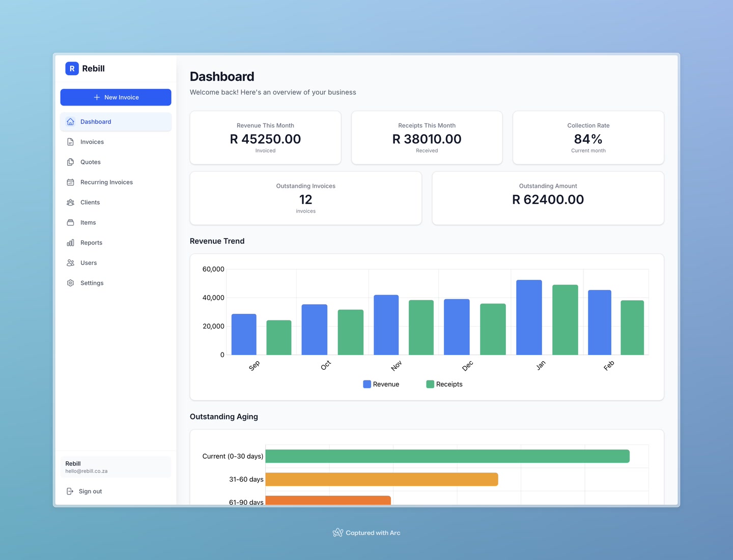Click the green Receipts color swatch
Screen dimensions: 733x560
pos(429,384)
